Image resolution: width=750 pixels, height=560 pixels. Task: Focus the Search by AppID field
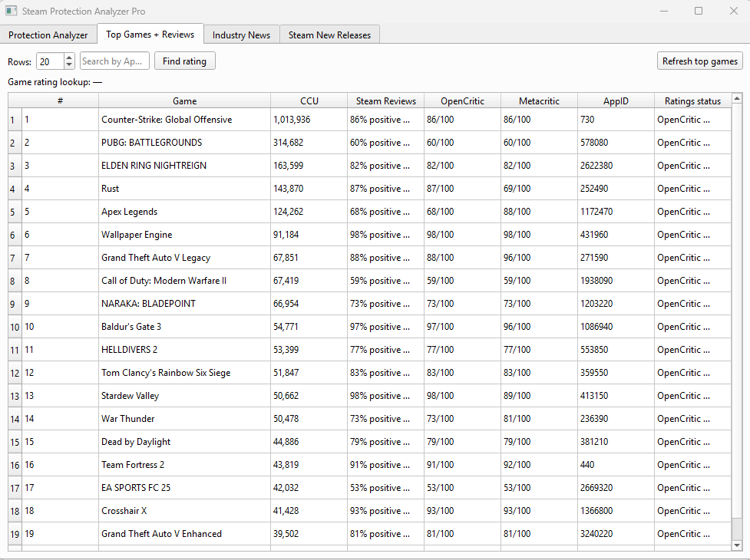pos(114,61)
